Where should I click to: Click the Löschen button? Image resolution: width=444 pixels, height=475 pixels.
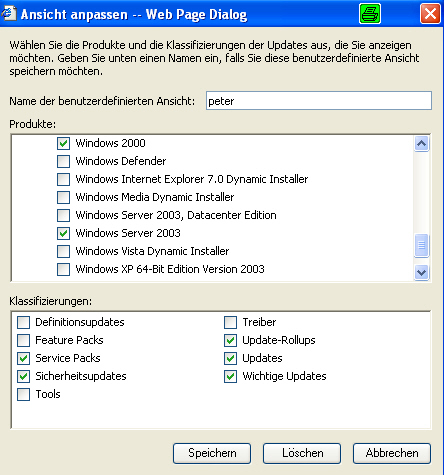click(302, 453)
